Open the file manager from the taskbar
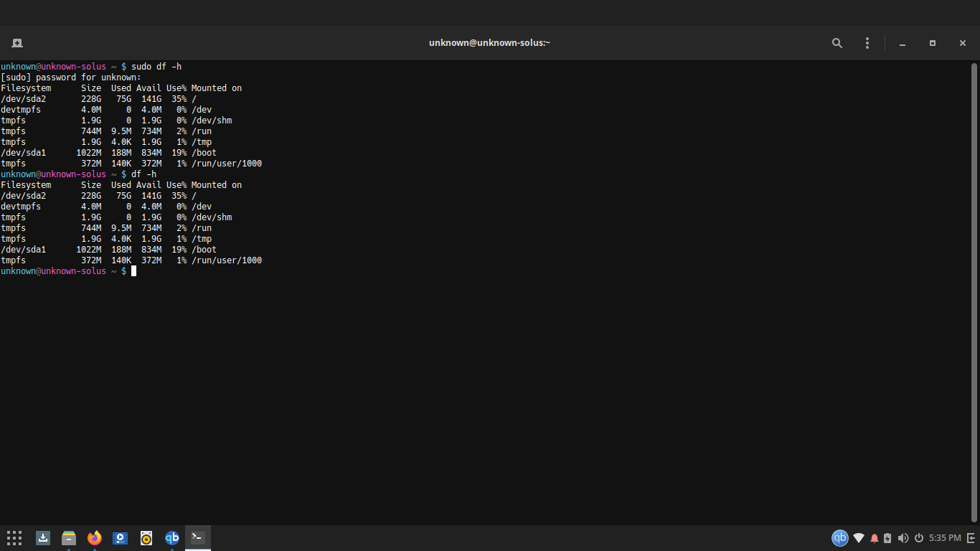 (69, 537)
